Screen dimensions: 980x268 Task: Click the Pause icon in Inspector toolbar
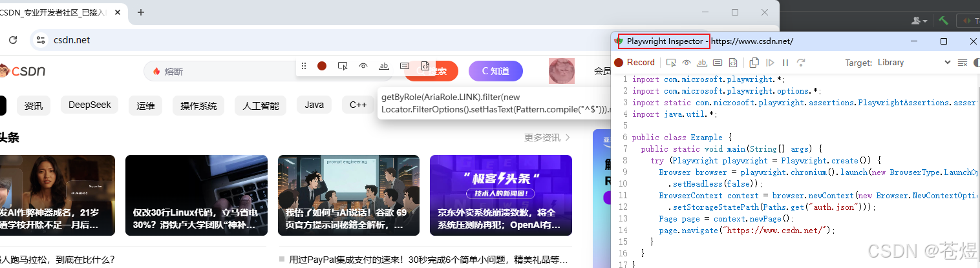pyautogui.click(x=785, y=63)
